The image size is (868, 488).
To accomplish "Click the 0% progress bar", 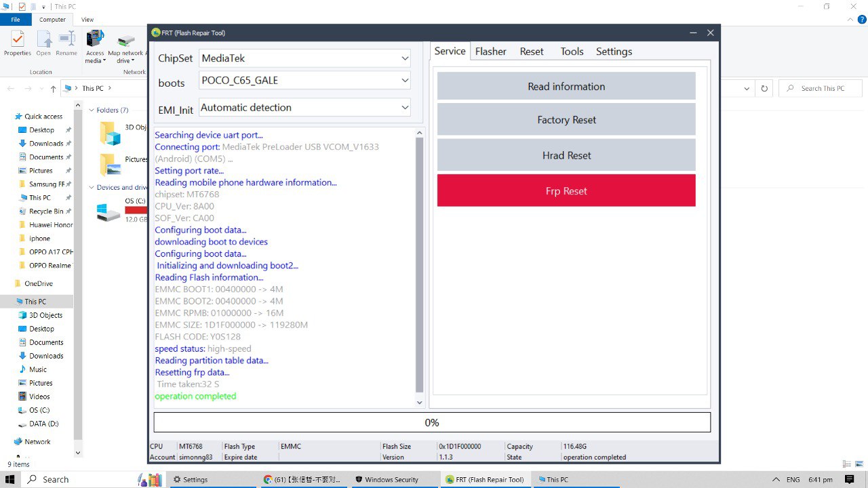I will point(432,422).
